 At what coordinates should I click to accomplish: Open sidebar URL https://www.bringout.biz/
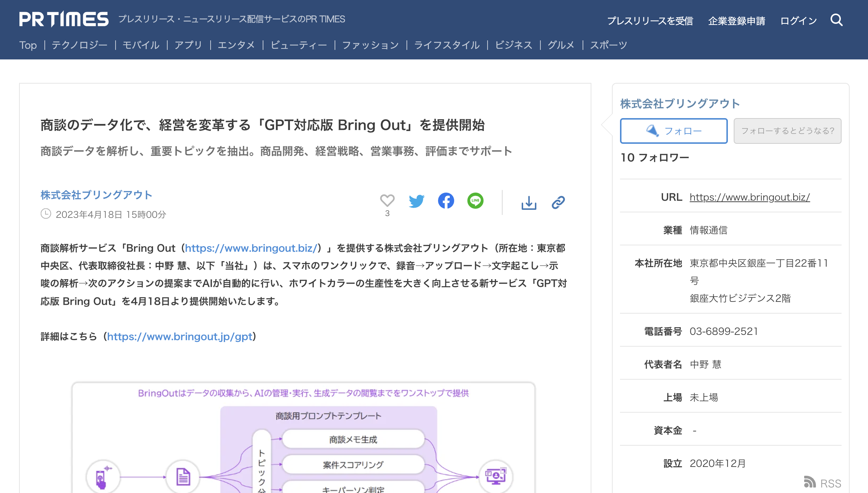click(750, 197)
